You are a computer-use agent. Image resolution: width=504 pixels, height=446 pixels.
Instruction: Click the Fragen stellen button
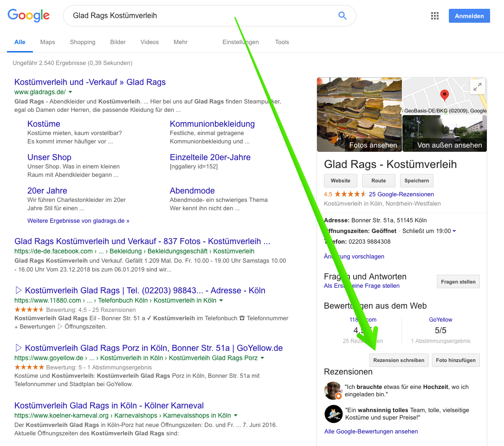[458, 282]
